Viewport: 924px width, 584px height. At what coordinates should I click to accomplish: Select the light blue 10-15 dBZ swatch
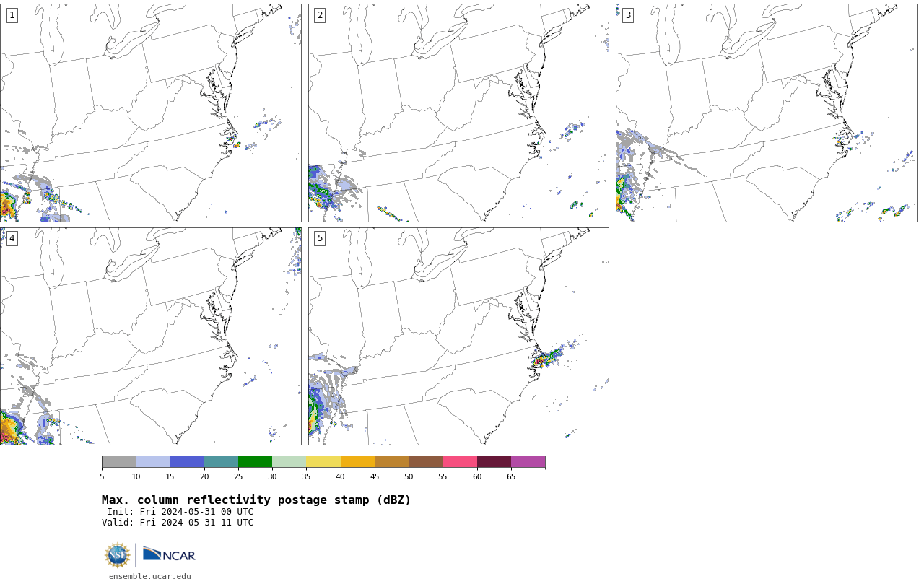[x=153, y=462]
